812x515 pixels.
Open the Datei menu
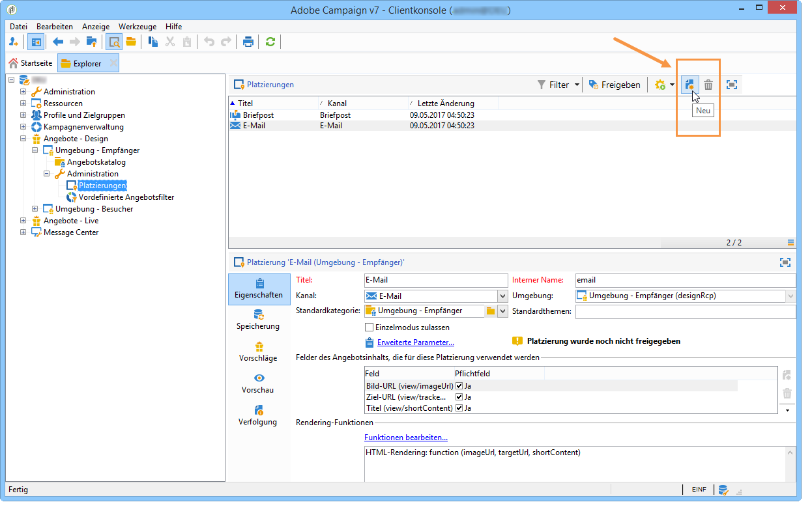[x=19, y=27]
